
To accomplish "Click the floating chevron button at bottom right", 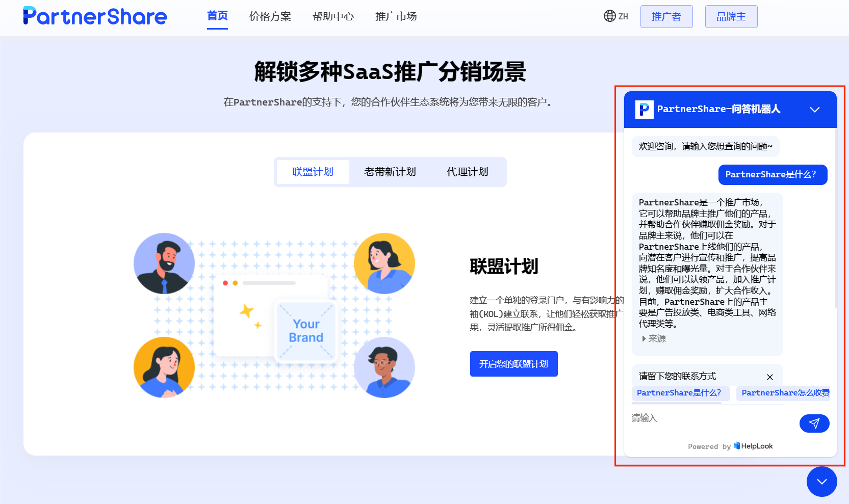I will pyautogui.click(x=821, y=482).
